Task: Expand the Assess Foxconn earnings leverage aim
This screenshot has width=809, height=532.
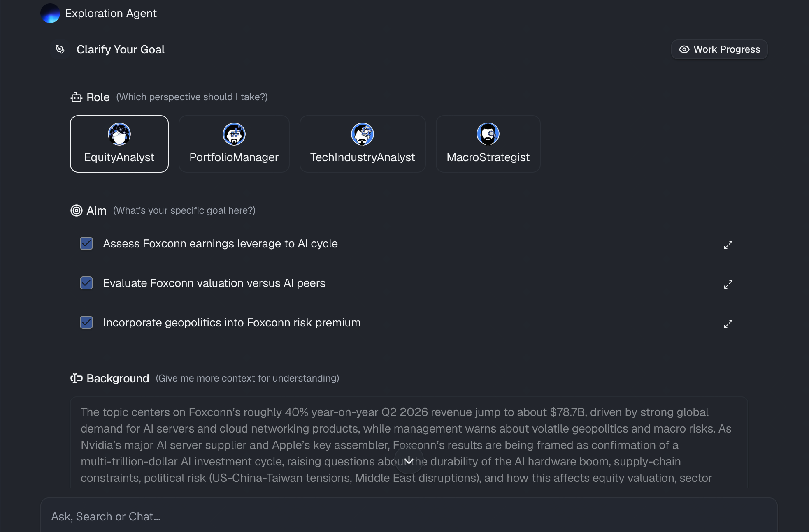Action: 728,245
